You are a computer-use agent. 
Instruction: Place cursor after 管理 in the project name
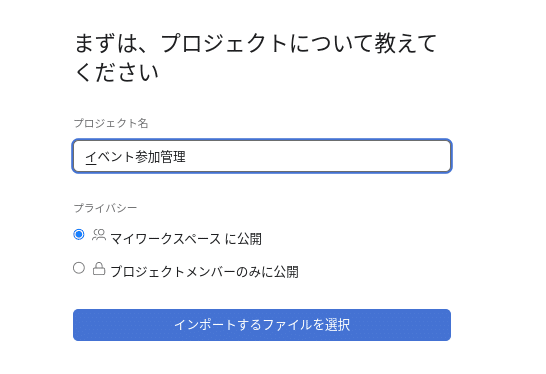(186, 157)
